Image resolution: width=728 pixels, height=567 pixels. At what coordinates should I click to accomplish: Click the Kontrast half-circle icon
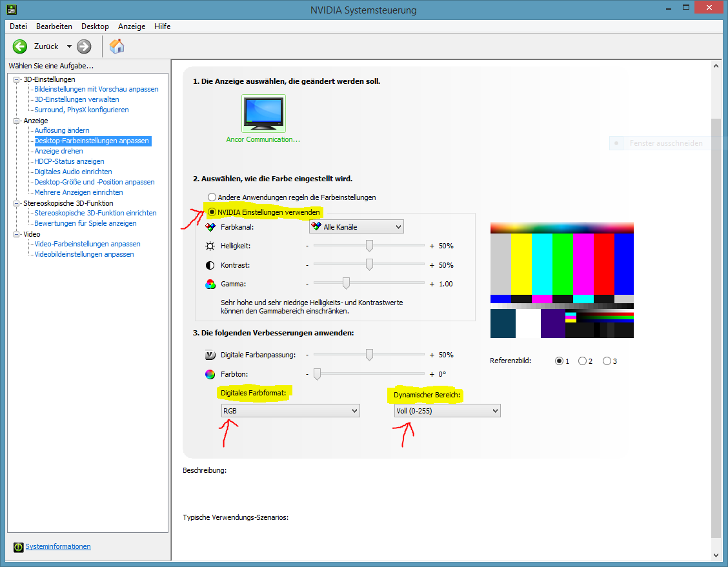click(210, 265)
